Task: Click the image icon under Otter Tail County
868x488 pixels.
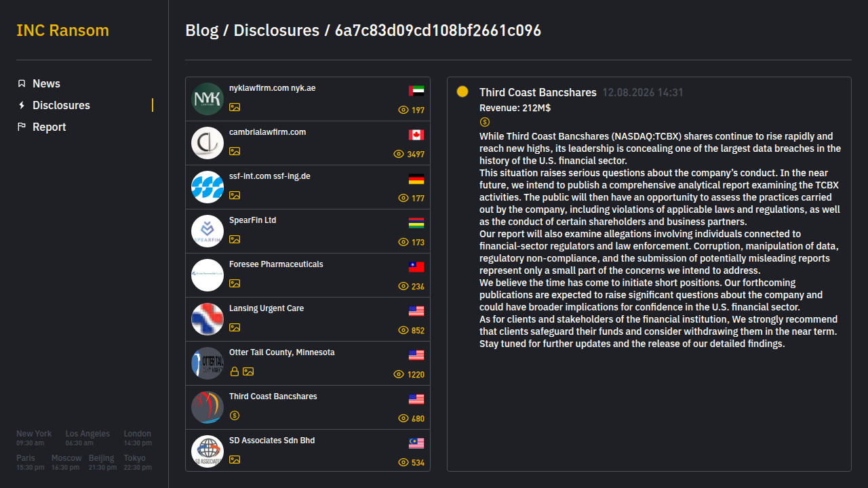Action: [x=248, y=371]
